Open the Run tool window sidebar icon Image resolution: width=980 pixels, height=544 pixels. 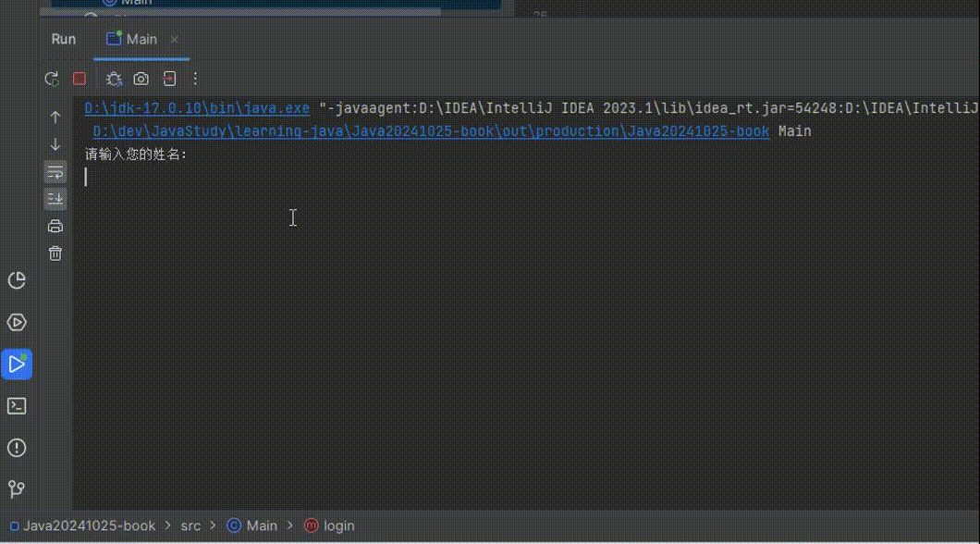17,365
